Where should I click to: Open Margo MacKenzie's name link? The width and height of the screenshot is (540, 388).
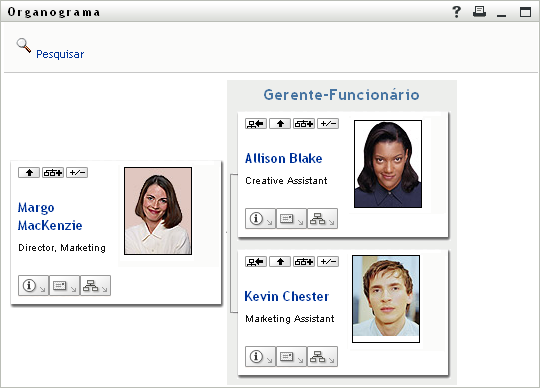point(50,217)
